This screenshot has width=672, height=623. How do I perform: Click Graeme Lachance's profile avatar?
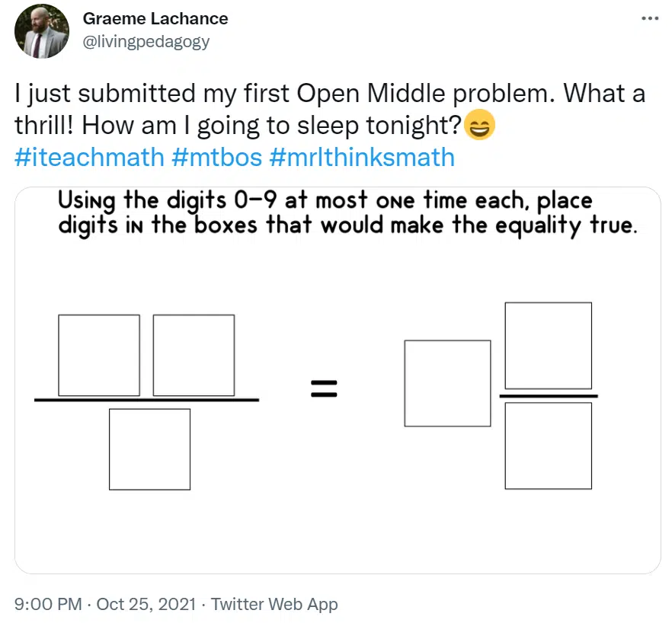42,31
